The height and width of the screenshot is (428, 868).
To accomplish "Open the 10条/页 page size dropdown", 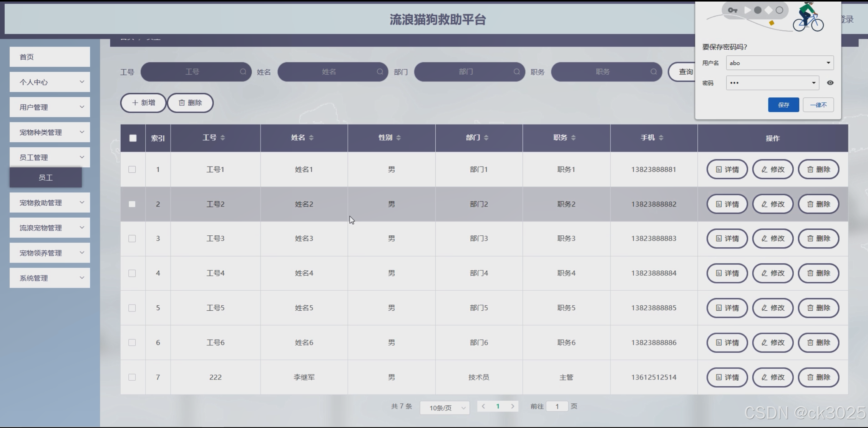I will pos(445,408).
